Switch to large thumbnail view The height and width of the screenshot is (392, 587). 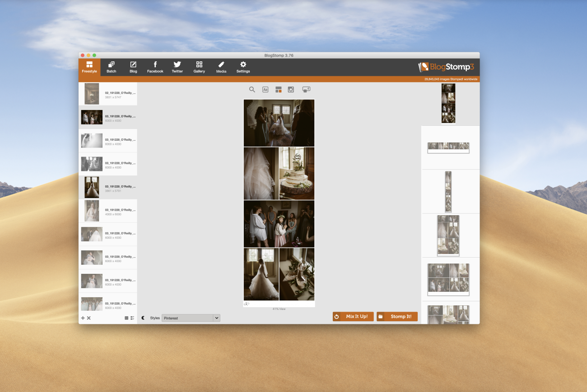(126, 318)
